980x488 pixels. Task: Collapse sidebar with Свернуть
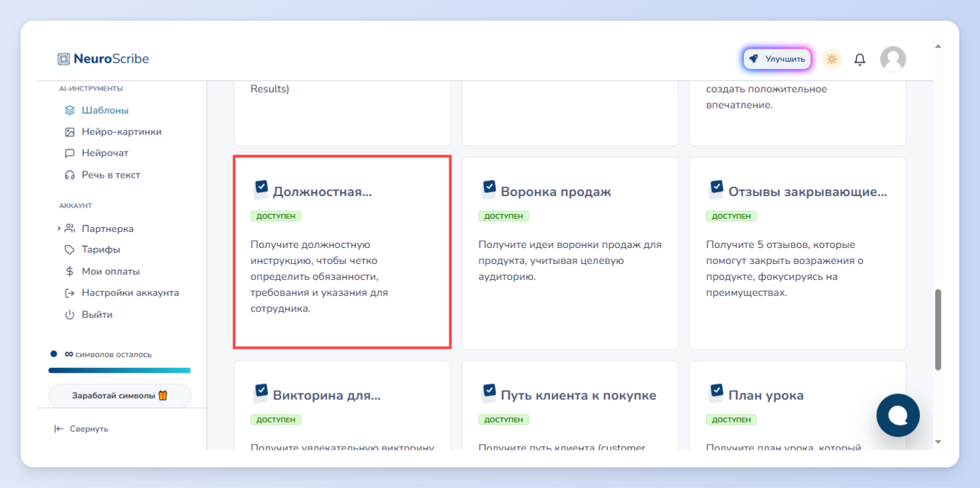(81, 429)
